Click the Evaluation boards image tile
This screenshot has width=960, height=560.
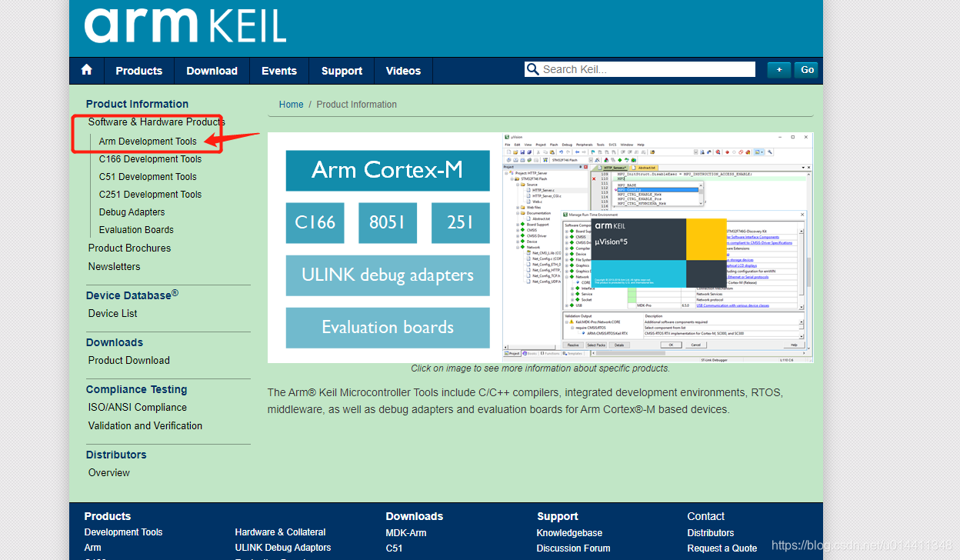pyautogui.click(x=388, y=328)
